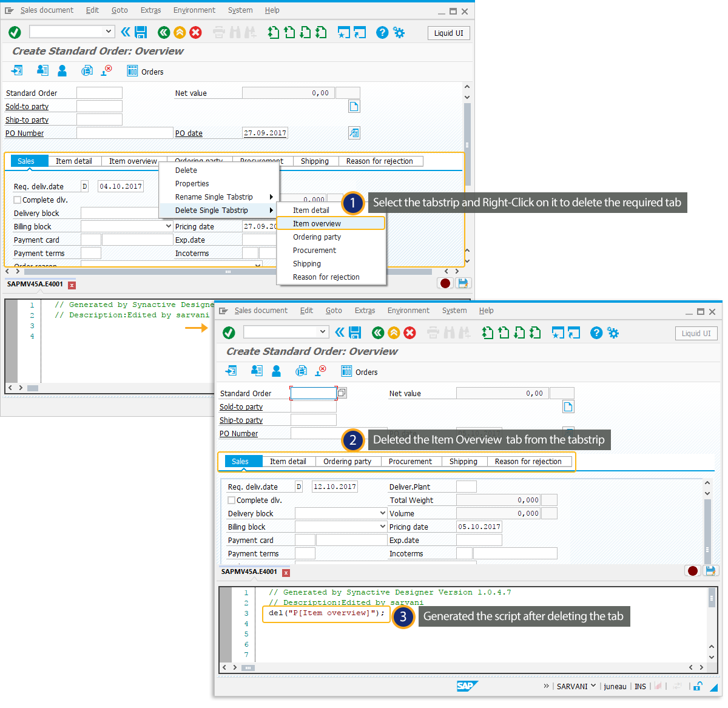Viewport: 728px width, 708px height.
Task: Click the PO Number label link in front window
Action: coord(239,433)
